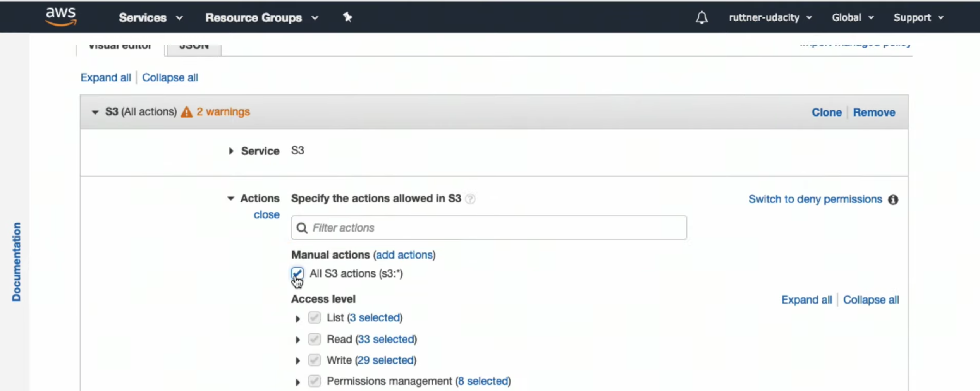Click the 8 selected permissions management link

[x=483, y=381]
